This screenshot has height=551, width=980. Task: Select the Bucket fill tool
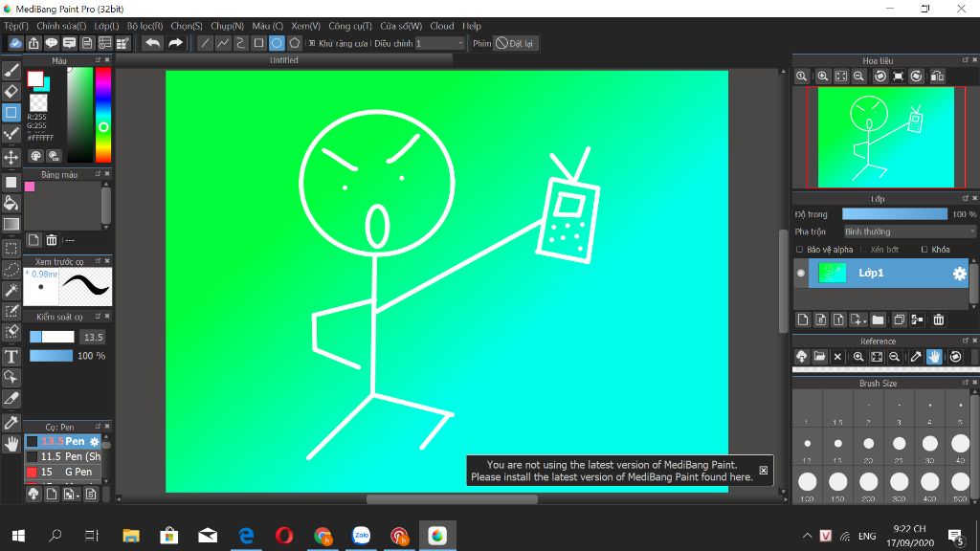[11, 203]
